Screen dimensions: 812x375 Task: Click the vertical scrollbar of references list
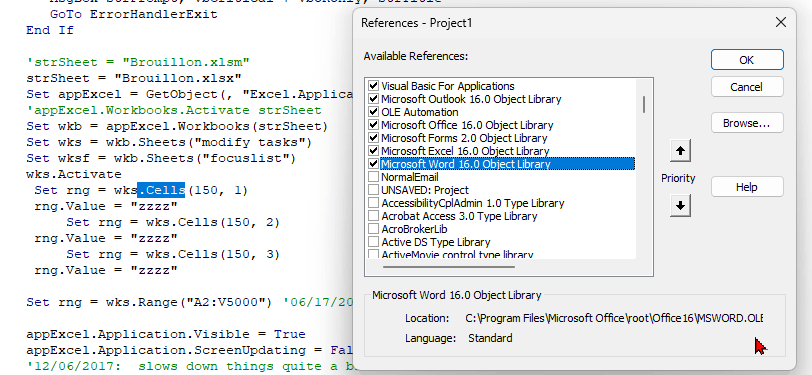click(644, 104)
